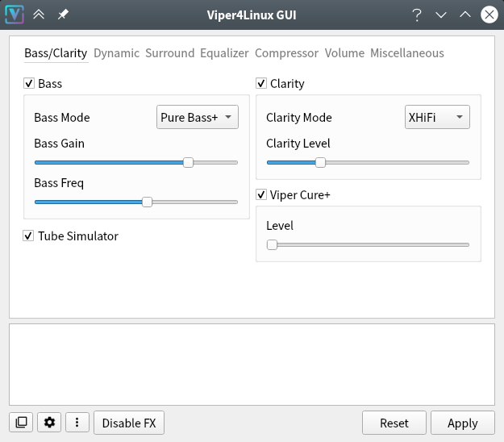504x442 pixels.
Task: Click the 'Bass Gain' label
Action: pyautogui.click(x=59, y=144)
